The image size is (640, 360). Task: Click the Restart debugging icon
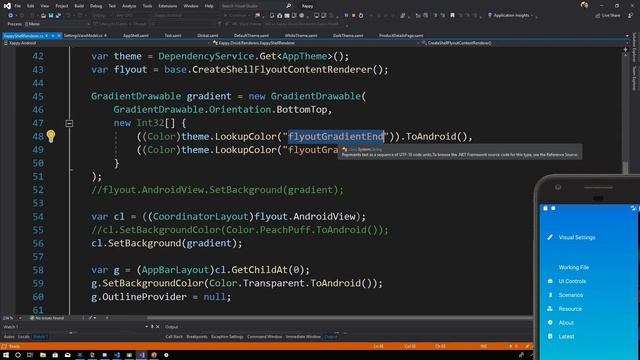[x=361, y=16]
